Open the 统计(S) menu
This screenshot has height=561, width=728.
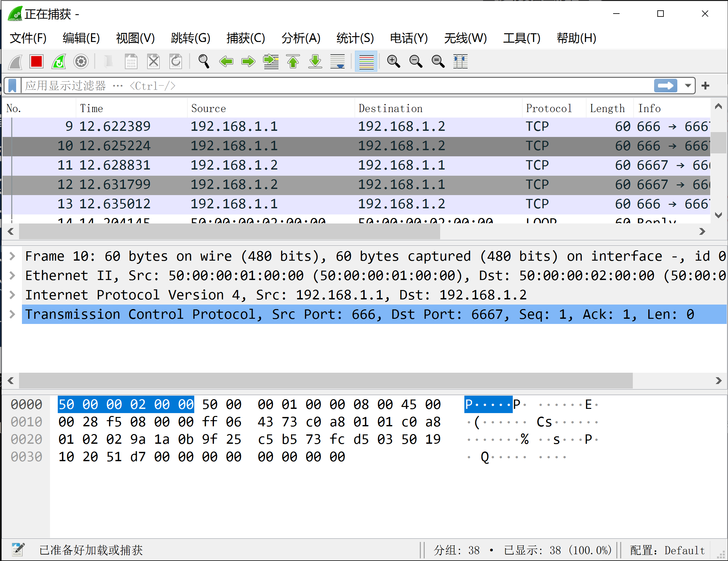[x=355, y=38]
